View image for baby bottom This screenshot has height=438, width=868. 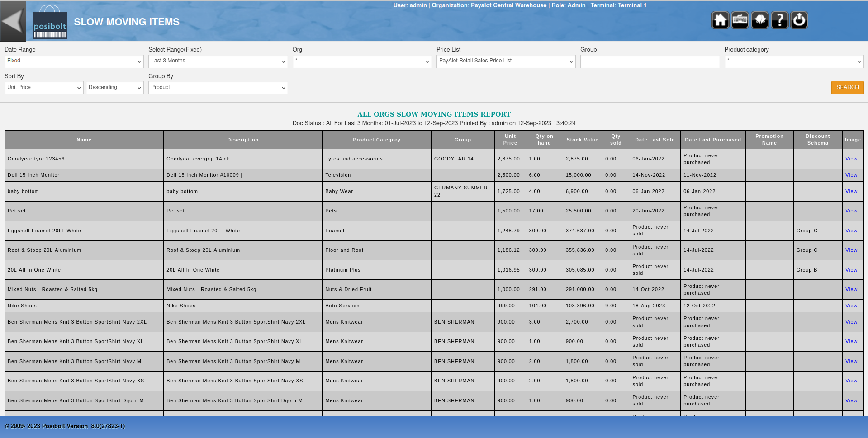coord(851,192)
